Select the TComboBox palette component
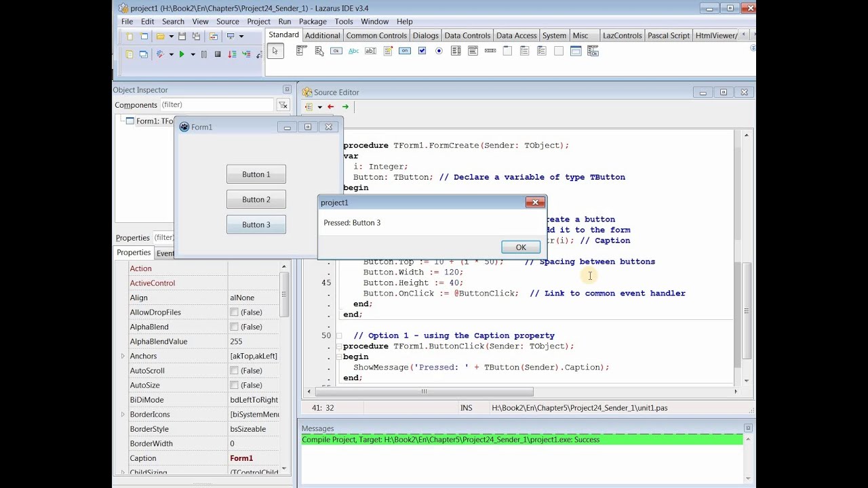 [473, 51]
